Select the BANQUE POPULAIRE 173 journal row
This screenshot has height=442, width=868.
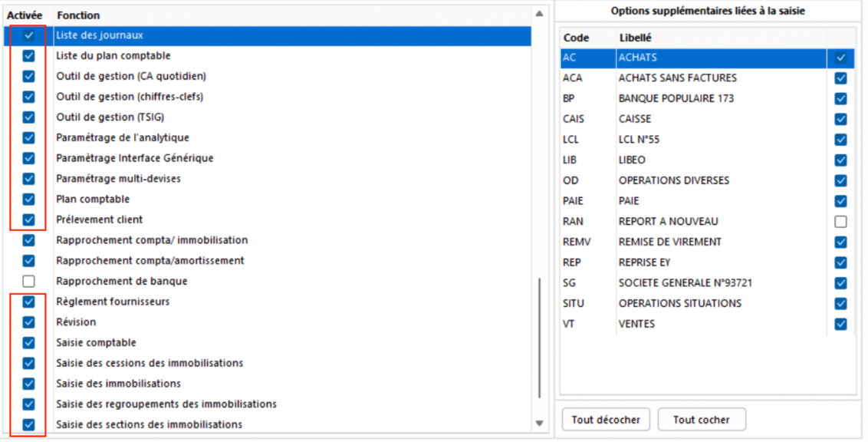click(x=676, y=98)
